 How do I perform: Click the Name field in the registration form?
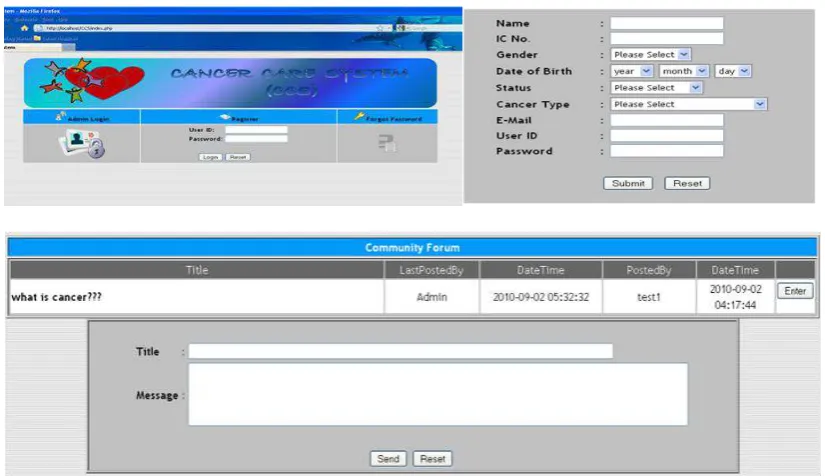click(x=667, y=23)
